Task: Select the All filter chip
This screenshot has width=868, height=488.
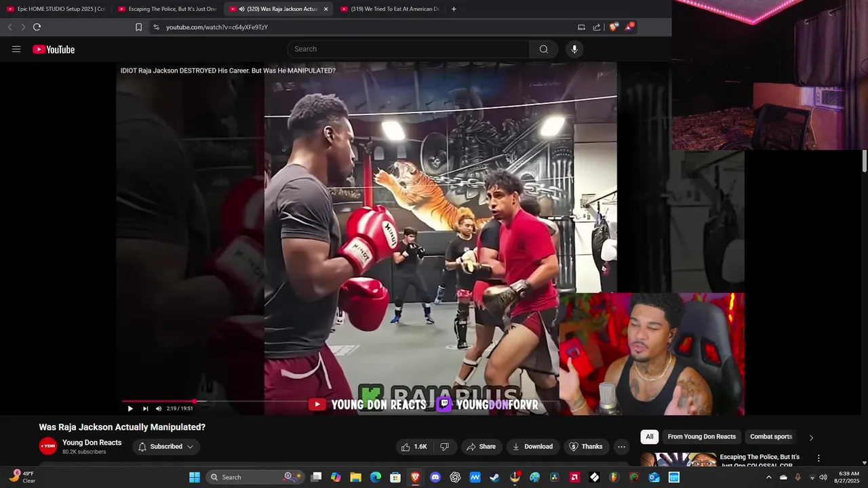Action: point(650,436)
